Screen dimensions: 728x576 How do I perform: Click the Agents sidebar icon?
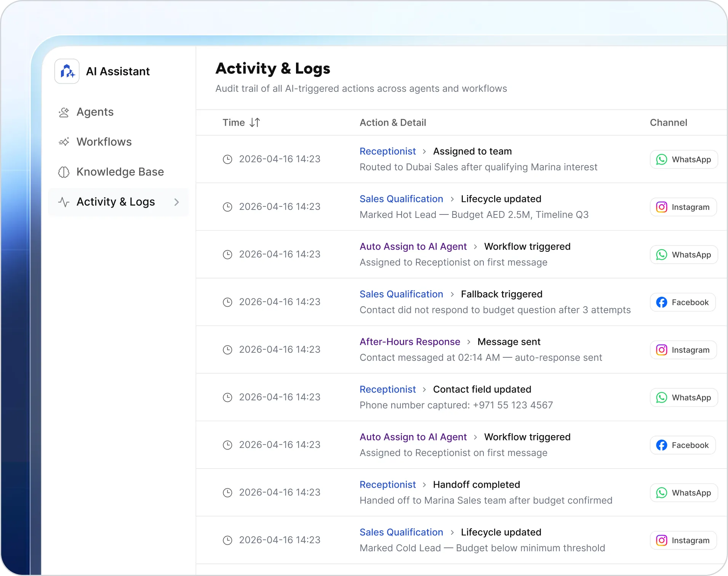pos(64,112)
